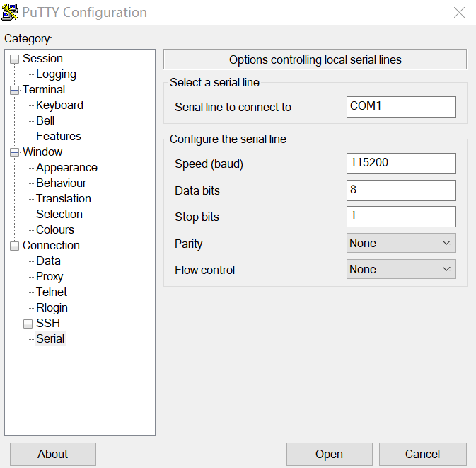The width and height of the screenshot is (476, 468).
Task: Focus the serial line COM1 field
Action: pyautogui.click(x=401, y=107)
